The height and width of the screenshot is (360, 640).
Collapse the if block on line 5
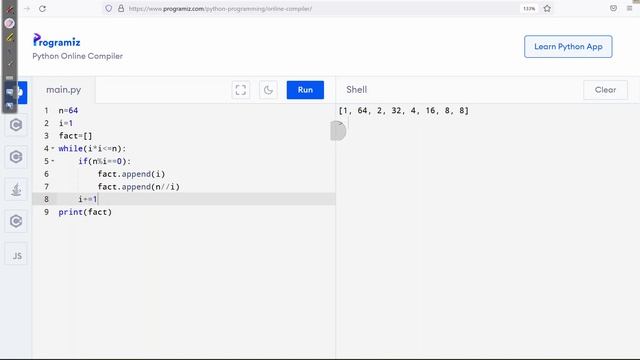[53, 161]
